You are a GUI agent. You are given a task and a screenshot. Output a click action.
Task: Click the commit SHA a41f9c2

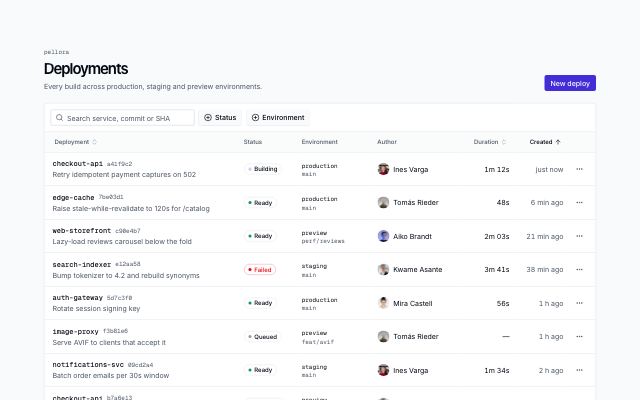(x=120, y=164)
